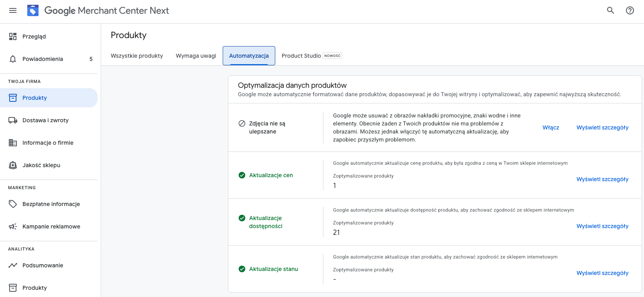
Task: Open the hamburger main menu
Action: (x=13, y=10)
